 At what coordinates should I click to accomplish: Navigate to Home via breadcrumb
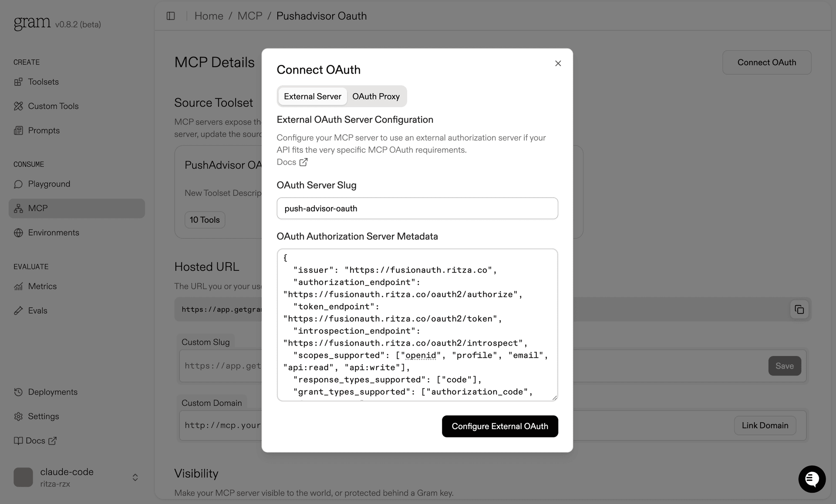pos(209,16)
